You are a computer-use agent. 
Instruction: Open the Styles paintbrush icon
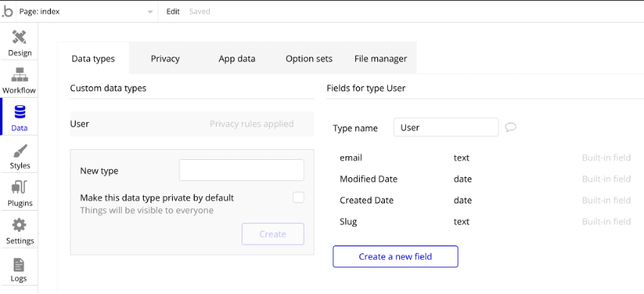coord(19,151)
